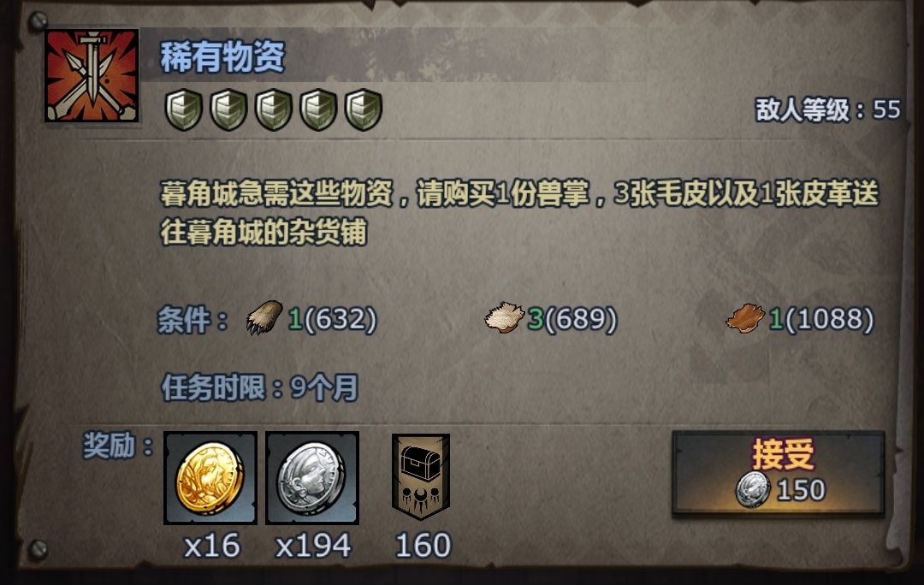Click the leather quantity 1(1088) text
This screenshot has width=924, height=585.
click(821, 319)
